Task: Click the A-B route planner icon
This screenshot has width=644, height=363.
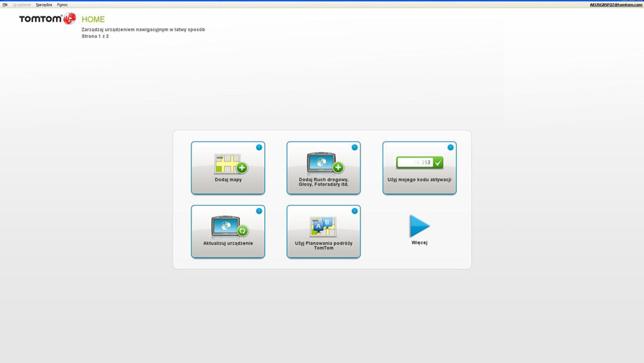Action: pyautogui.click(x=323, y=227)
